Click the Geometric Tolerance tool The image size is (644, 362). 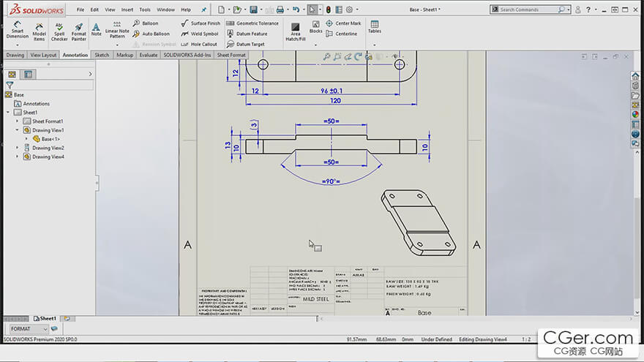[x=252, y=23]
